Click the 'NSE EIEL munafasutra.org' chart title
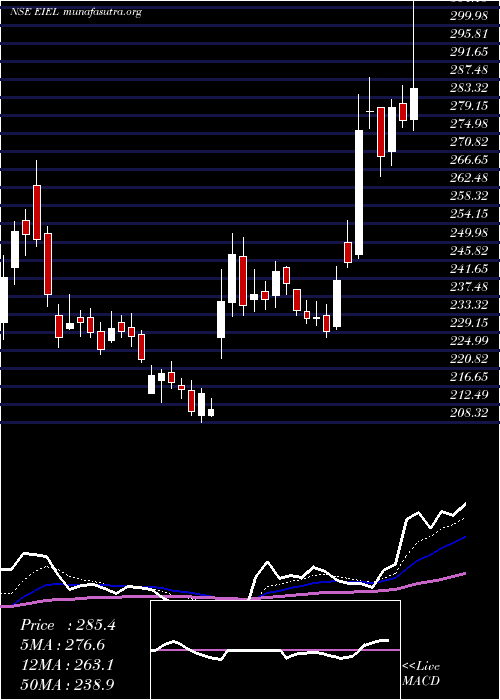This screenshot has width=500, height=700. tap(76, 12)
